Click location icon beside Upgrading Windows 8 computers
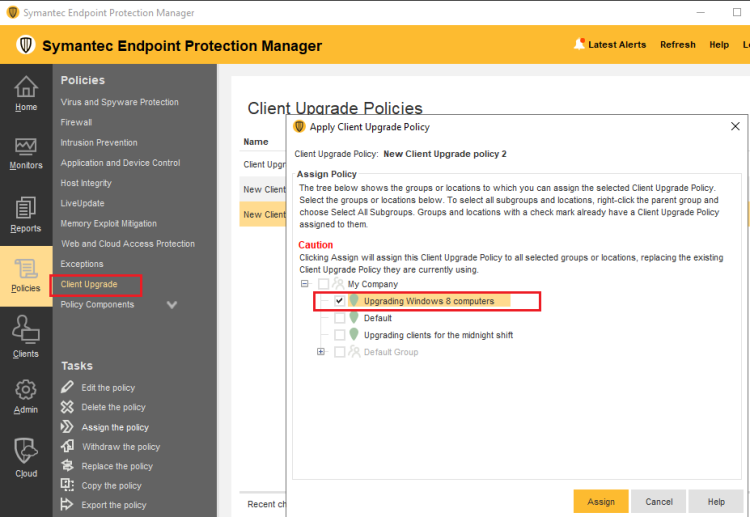750x517 pixels. [354, 300]
